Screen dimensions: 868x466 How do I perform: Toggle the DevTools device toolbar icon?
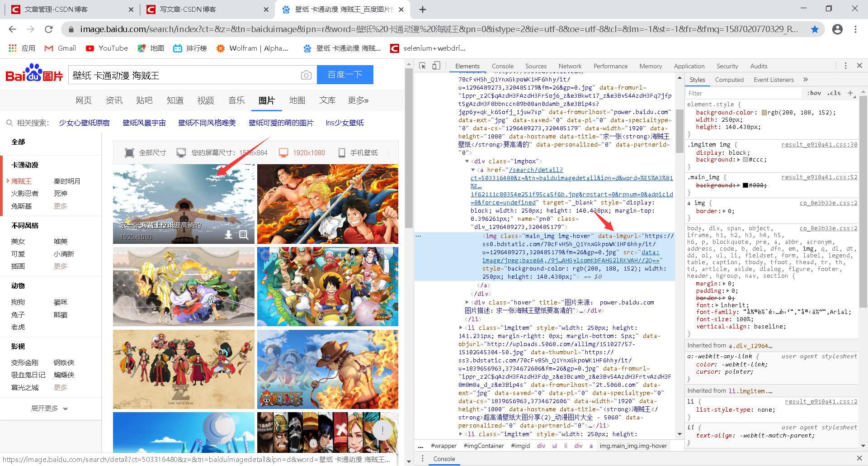pyautogui.click(x=436, y=66)
